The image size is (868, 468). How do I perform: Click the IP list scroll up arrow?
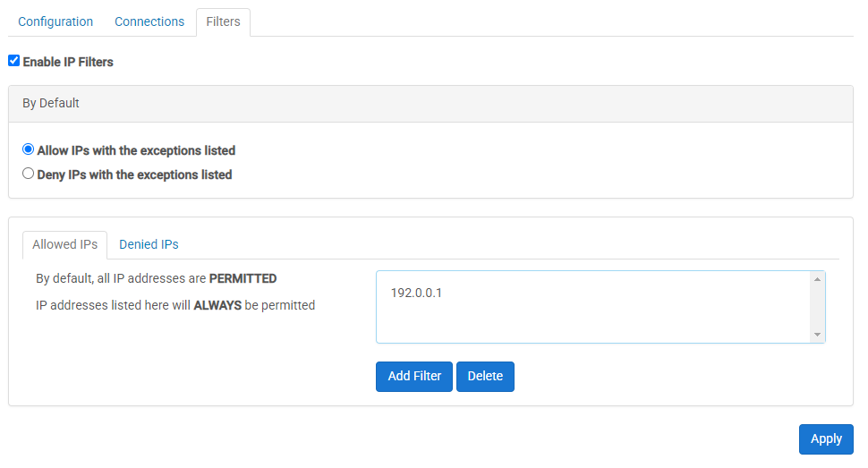point(817,279)
